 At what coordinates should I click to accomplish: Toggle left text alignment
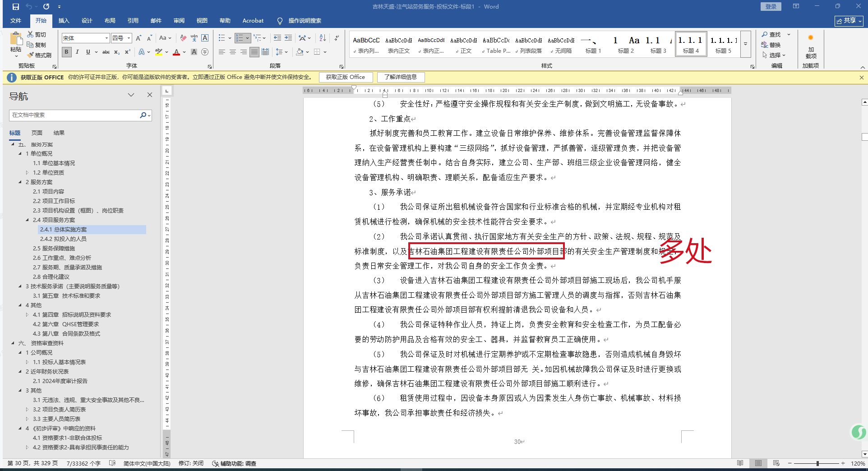tap(222, 52)
